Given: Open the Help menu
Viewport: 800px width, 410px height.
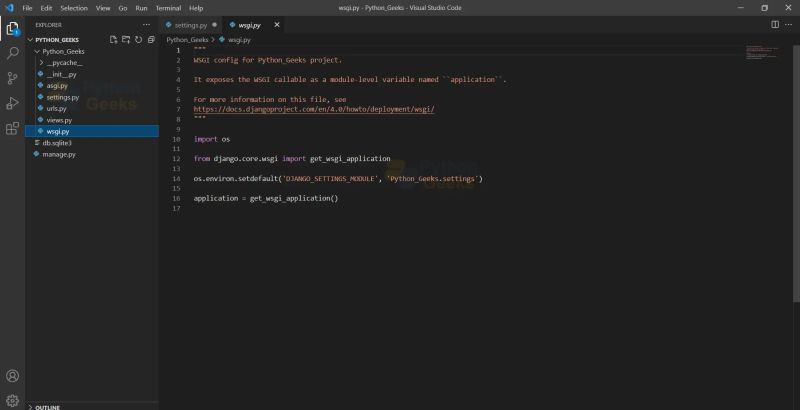Looking at the screenshot, I should coord(196,8).
